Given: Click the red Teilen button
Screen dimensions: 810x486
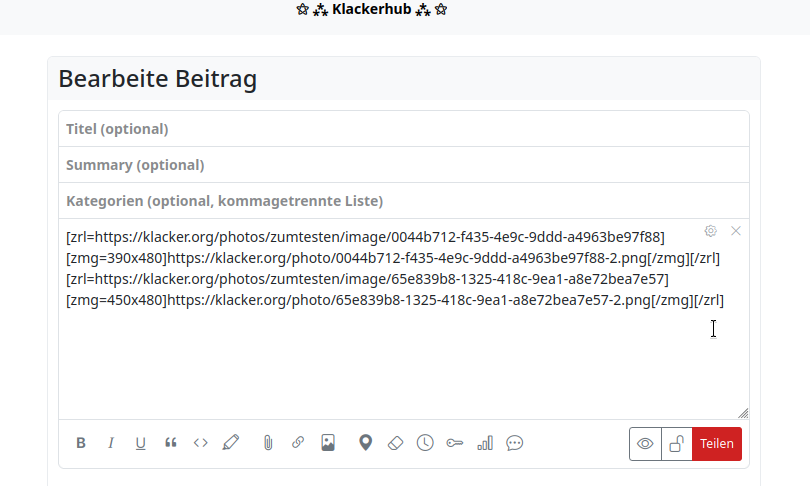Looking at the screenshot, I should tap(717, 444).
